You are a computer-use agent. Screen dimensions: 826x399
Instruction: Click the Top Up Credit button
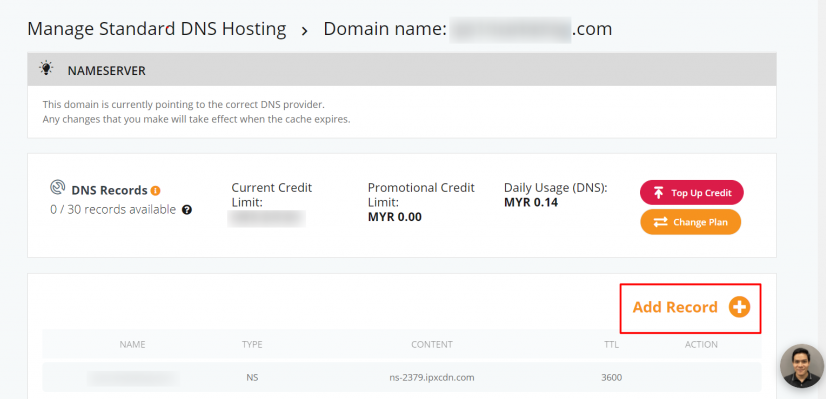tap(692, 192)
